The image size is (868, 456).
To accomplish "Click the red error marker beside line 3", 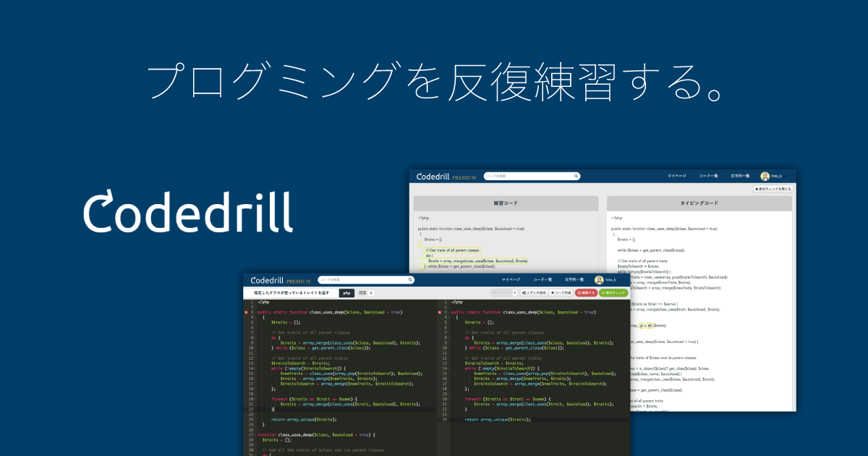I will coord(246,312).
